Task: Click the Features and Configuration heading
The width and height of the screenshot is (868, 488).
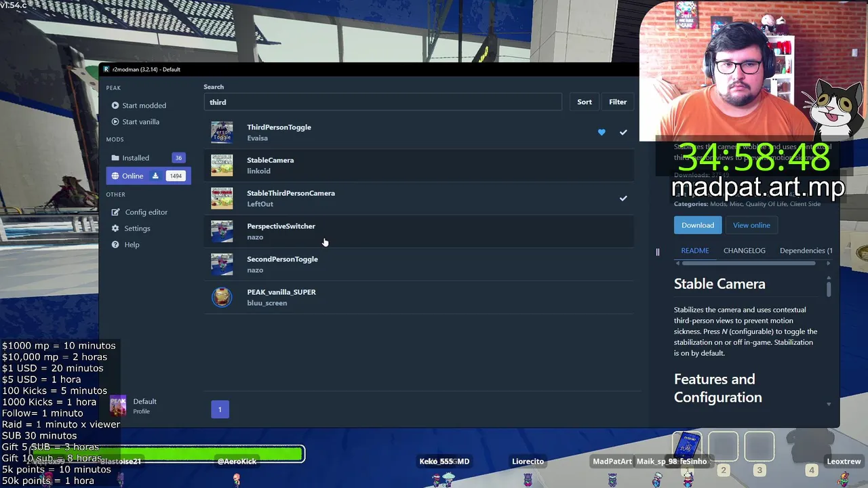Action: point(717,388)
